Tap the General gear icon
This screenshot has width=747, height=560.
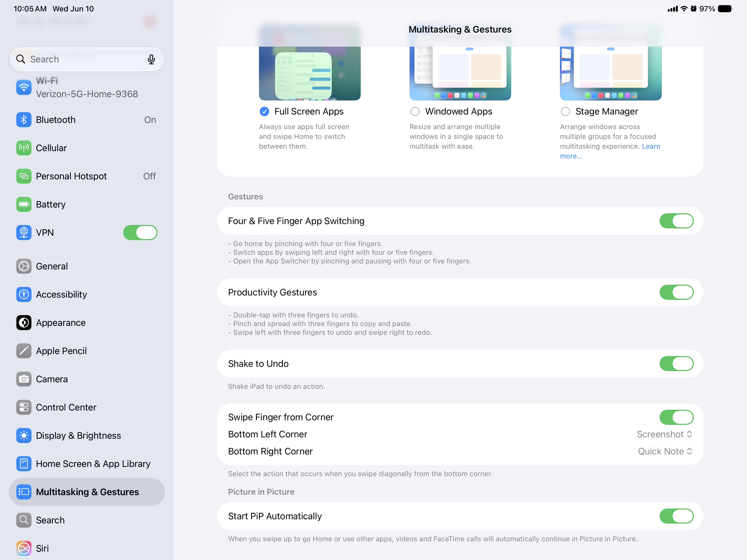point(24,266)
